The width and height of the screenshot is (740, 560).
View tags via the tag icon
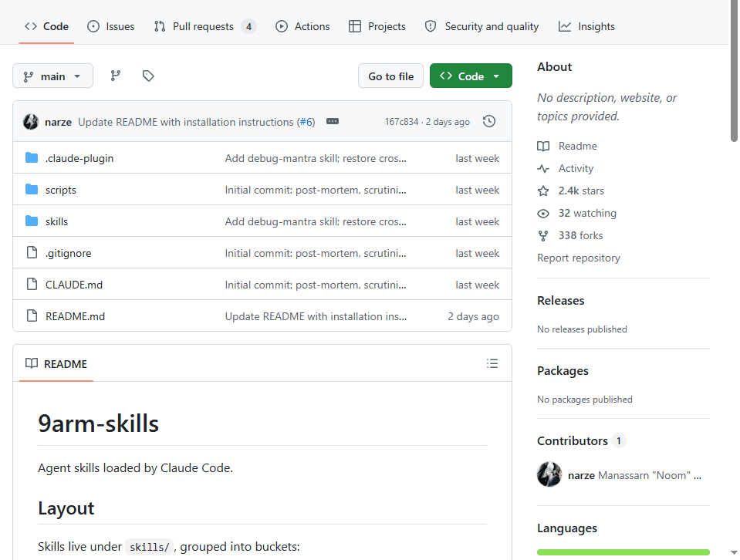[148, 76]
